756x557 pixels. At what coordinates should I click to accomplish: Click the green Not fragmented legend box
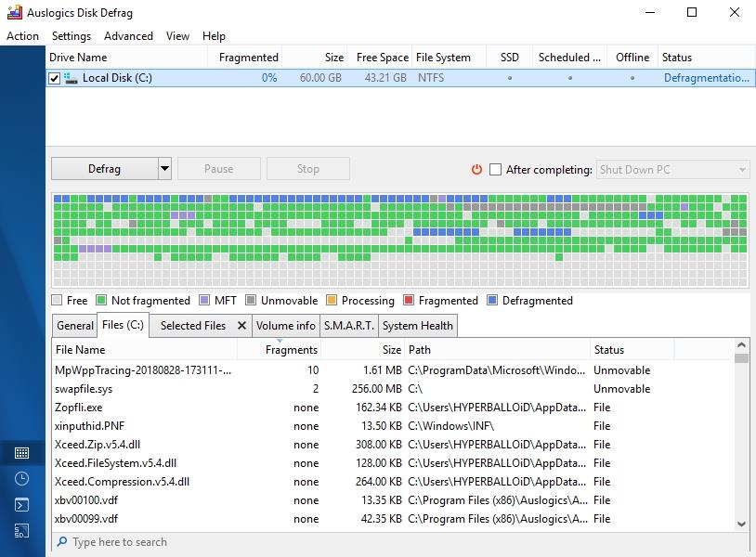[x=100, y=300]
